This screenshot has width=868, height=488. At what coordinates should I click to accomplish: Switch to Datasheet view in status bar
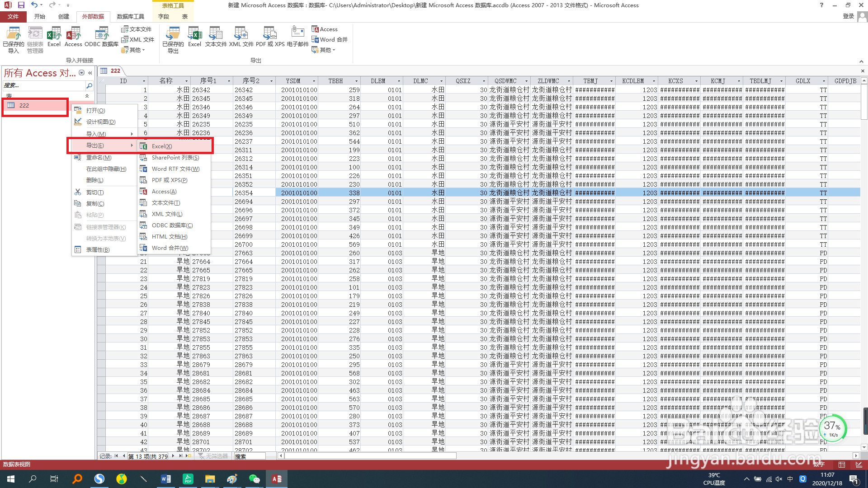[841, 465]
